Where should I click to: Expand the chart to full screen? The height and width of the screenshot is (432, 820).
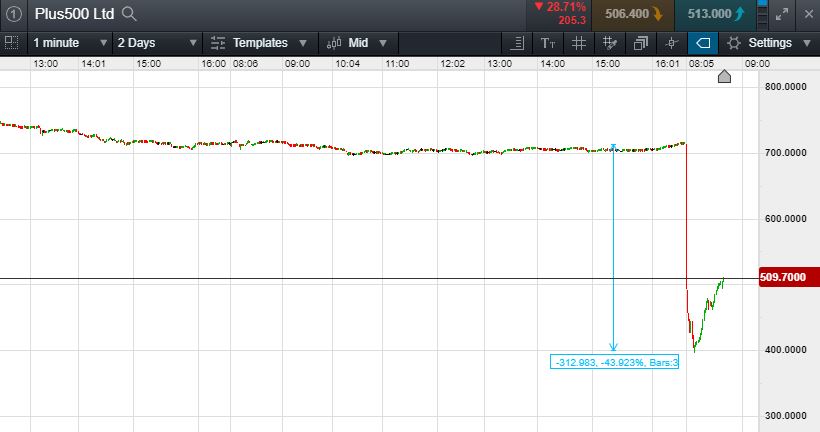[782, 15]
